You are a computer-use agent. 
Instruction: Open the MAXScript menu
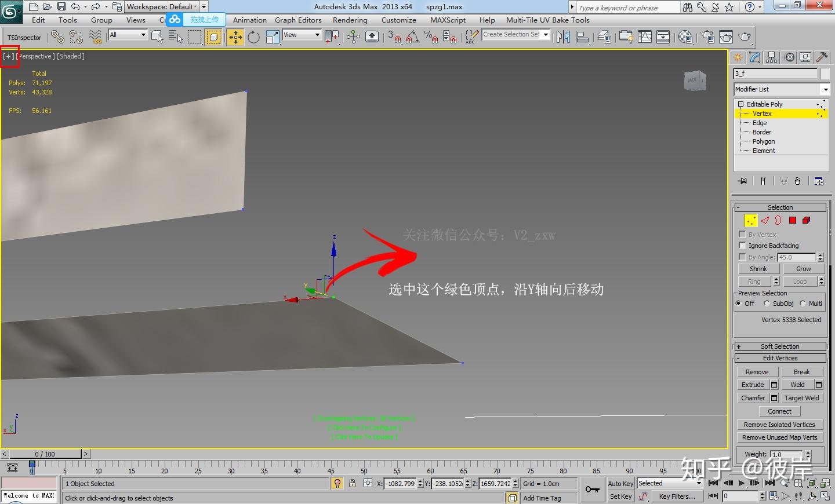coord(448,20)
